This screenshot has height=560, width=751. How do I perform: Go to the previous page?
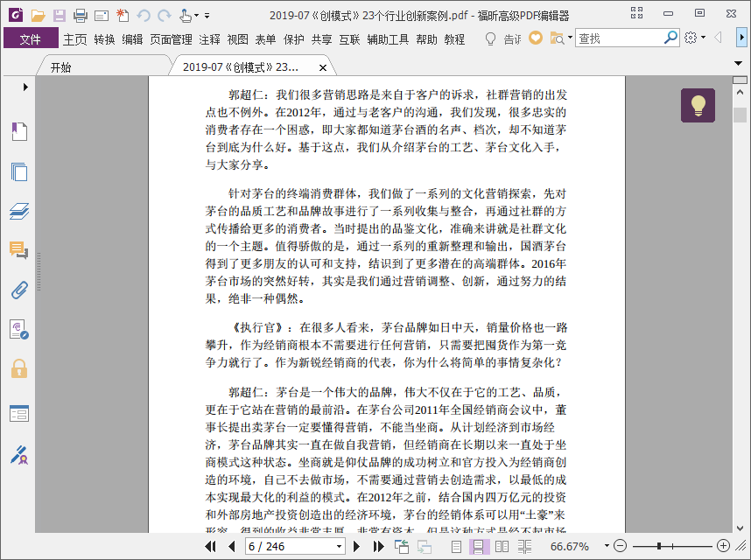tap(232, 546)
